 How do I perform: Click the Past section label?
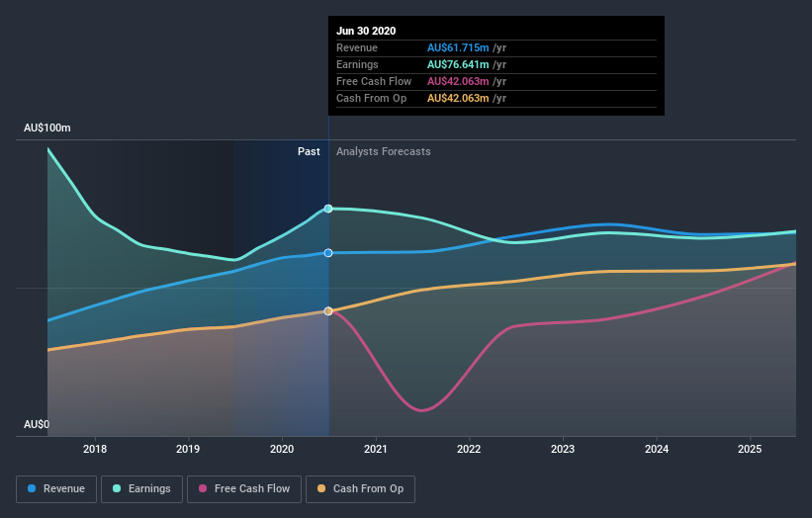(x=309, y=151)
